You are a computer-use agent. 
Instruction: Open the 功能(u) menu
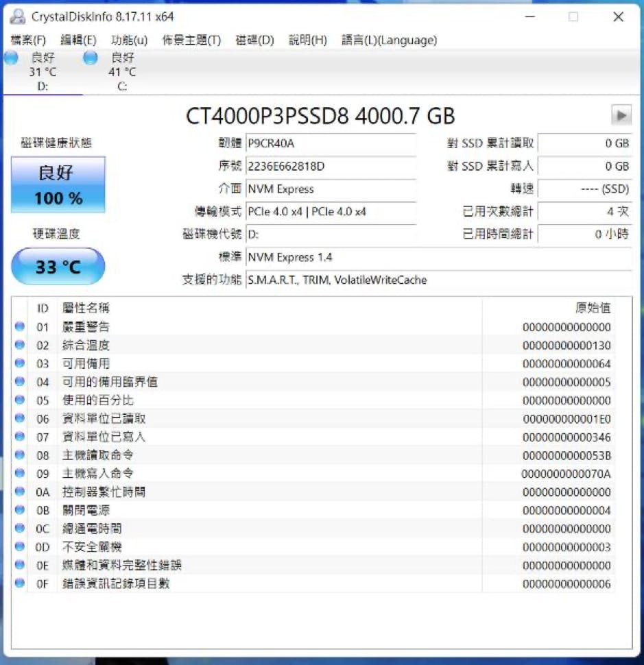130,40
